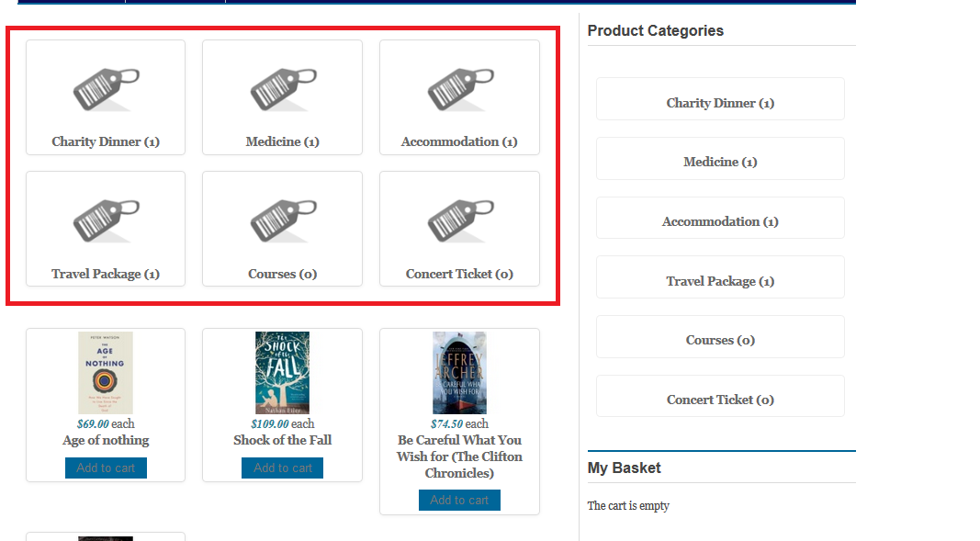Click the Shock of the Fall title link

click(x=283, y=440)
